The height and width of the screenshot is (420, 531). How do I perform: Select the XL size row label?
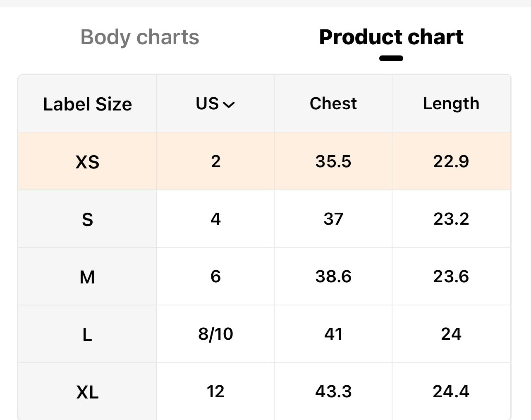(x=87, y=392)
